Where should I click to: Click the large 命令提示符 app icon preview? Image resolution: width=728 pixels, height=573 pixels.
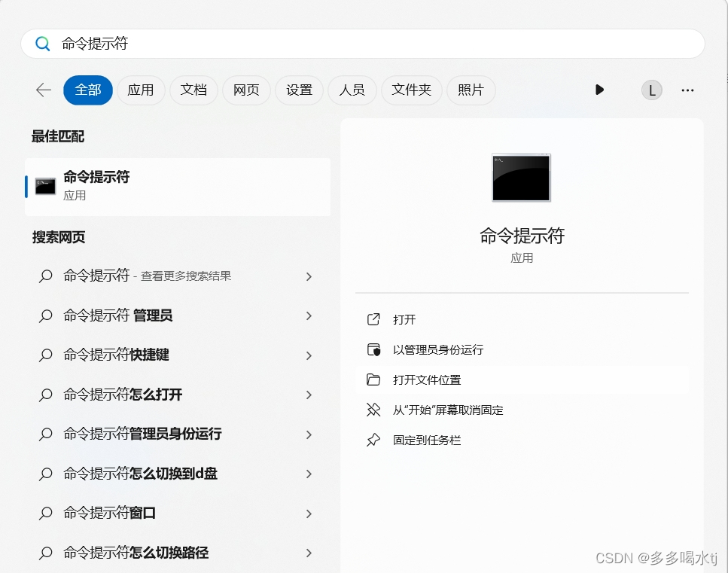(522, 178)
